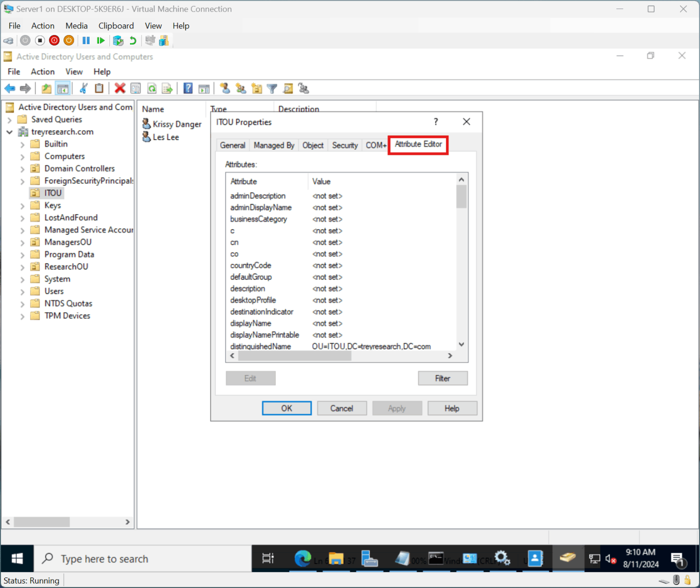Image resolution: width=700 pixels, height=588 pixels.
Task: Open the Media menu of VM Connection
Action: 76,26
